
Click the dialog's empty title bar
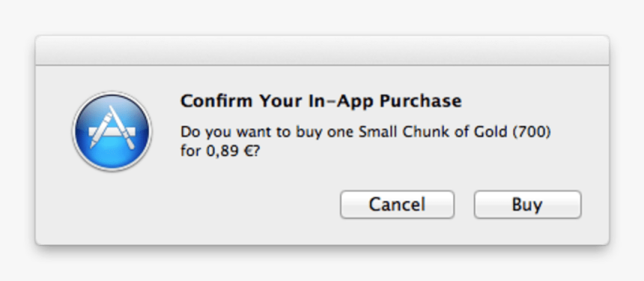[x=322, y=50]
